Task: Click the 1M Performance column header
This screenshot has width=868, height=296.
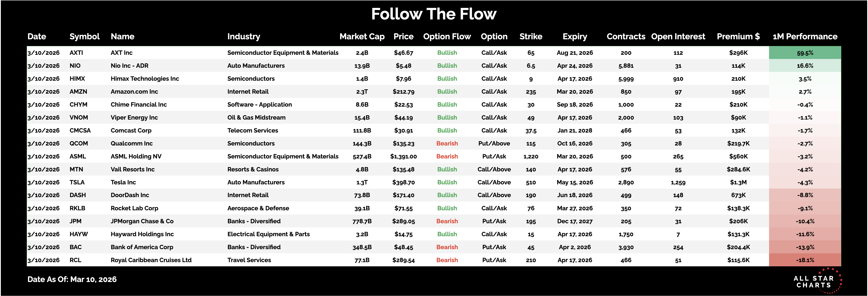Action: [x=805, y=36]
